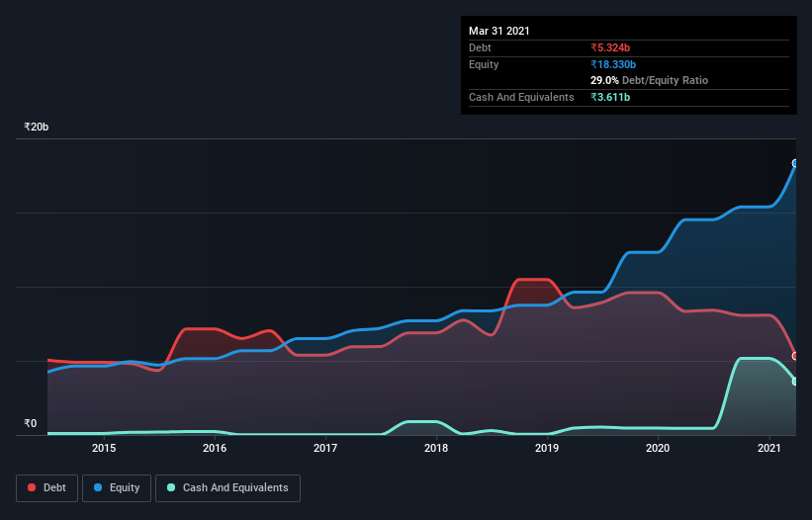Screen dimensions: 812x520
Task: Toggle Cash And Equivalents legend button
Action: [227, 488]
